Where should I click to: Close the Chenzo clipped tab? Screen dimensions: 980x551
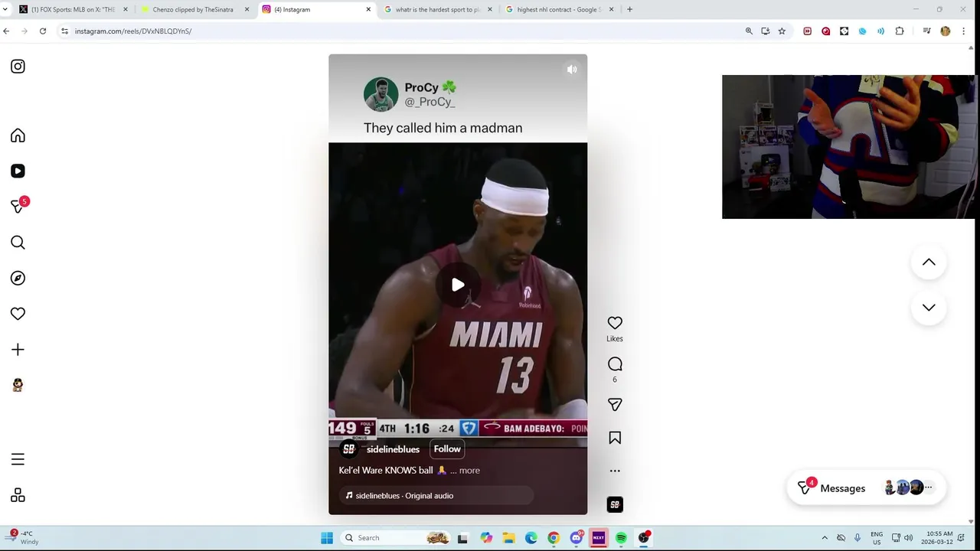[247, 9]
